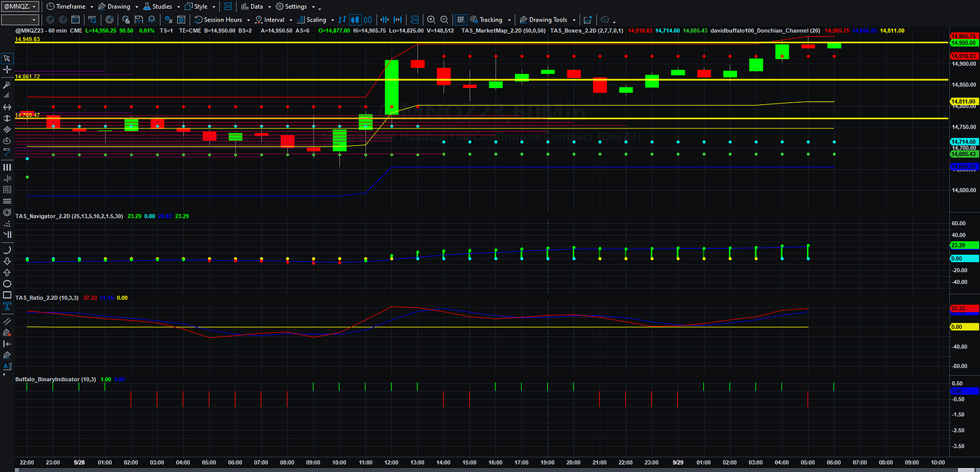Select the candlestick chart style icon

[x=355, y=19]
